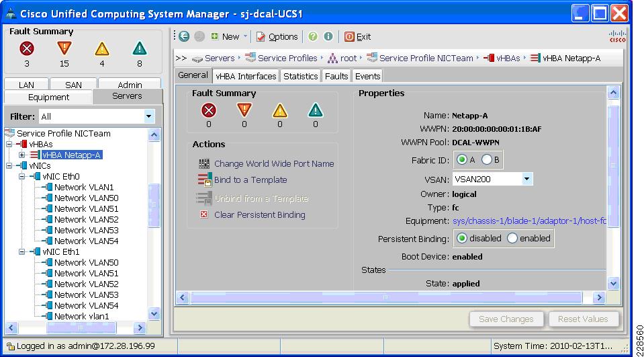644x357 pixels.
Task: Click major fault icon showing 15
Action: 64,49
